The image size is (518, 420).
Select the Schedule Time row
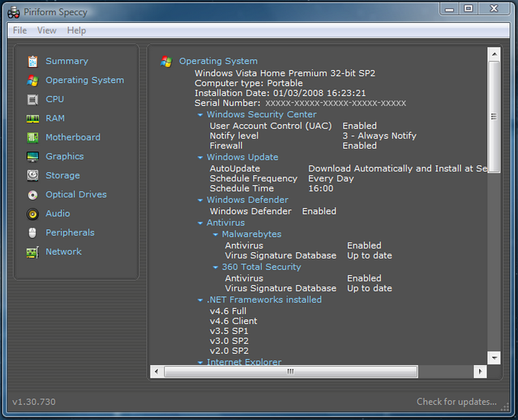click(271, 188)
